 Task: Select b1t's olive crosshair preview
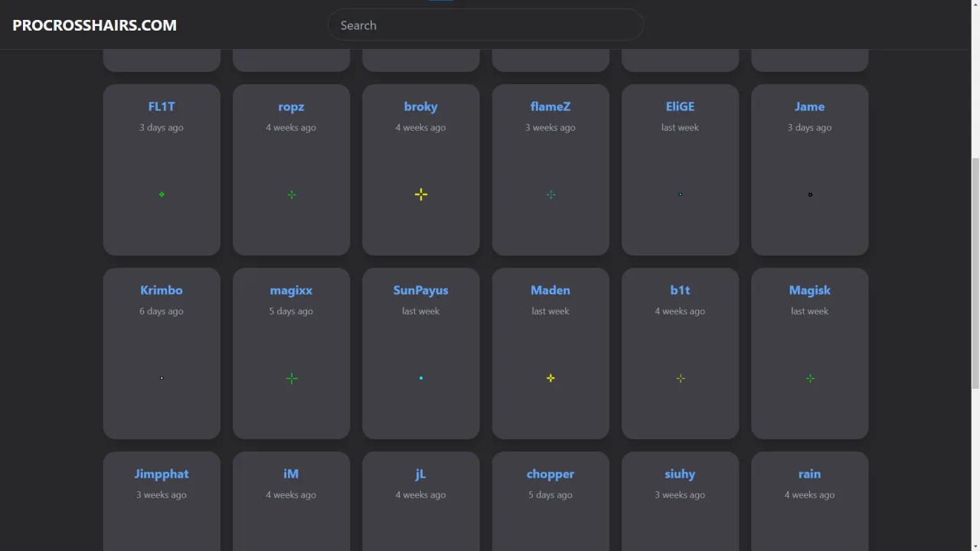pyautogui.click(x=681, y=378)
